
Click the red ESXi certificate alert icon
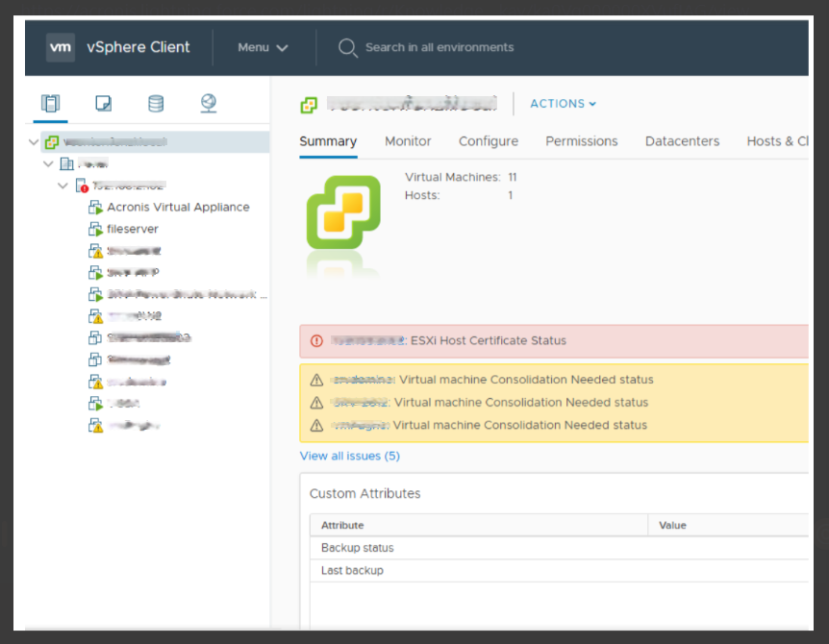tap(316, 341)
